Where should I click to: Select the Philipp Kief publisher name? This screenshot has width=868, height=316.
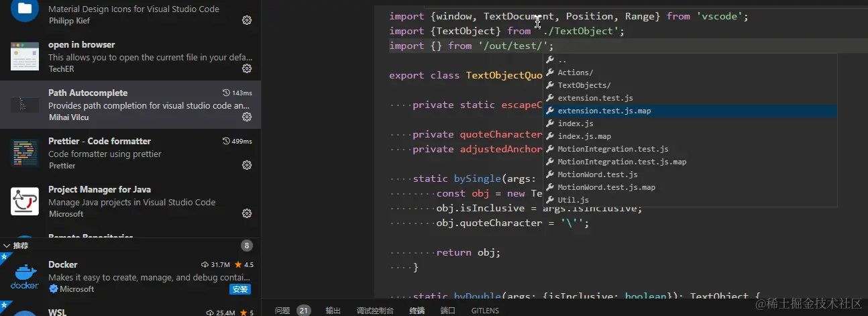pyautogui.click(x=69, y=21)
